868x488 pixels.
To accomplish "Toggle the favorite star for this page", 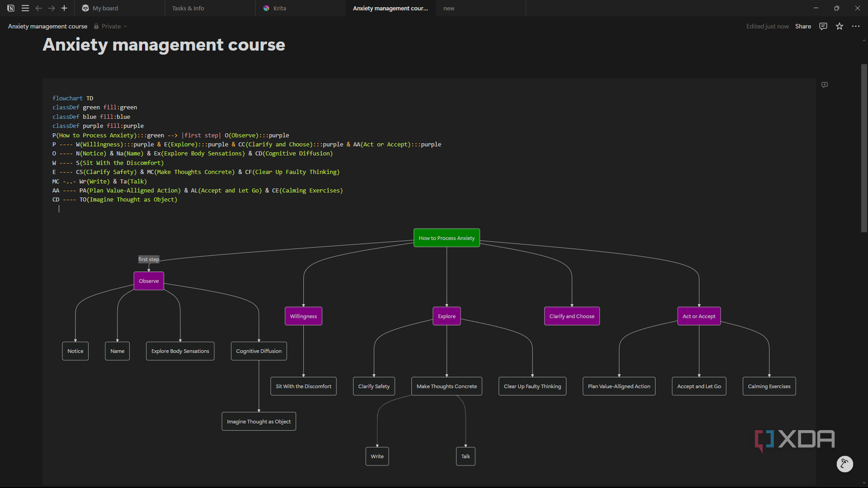I will pos(839,26).
